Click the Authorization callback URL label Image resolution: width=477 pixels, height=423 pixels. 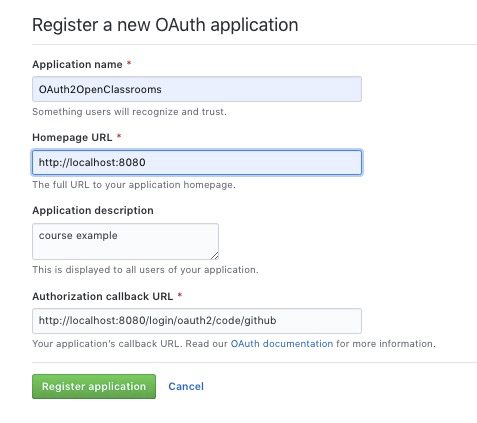(x=103, y=296)
